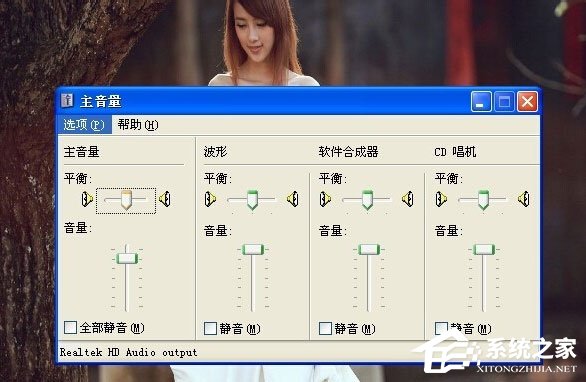
Task: Click right speaker icon under 波形 balance
Action: click(293, 199)
